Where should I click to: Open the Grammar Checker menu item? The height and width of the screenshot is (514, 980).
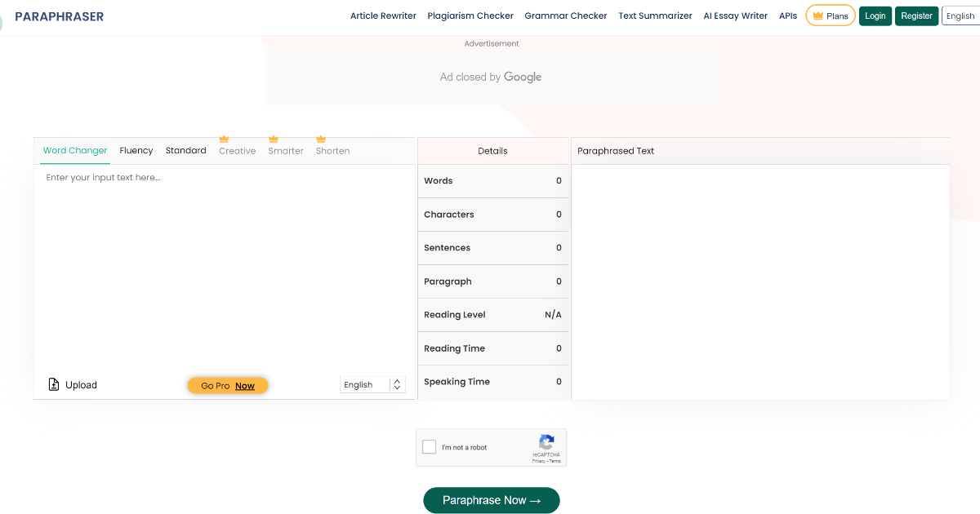click(x=566, y=15)
